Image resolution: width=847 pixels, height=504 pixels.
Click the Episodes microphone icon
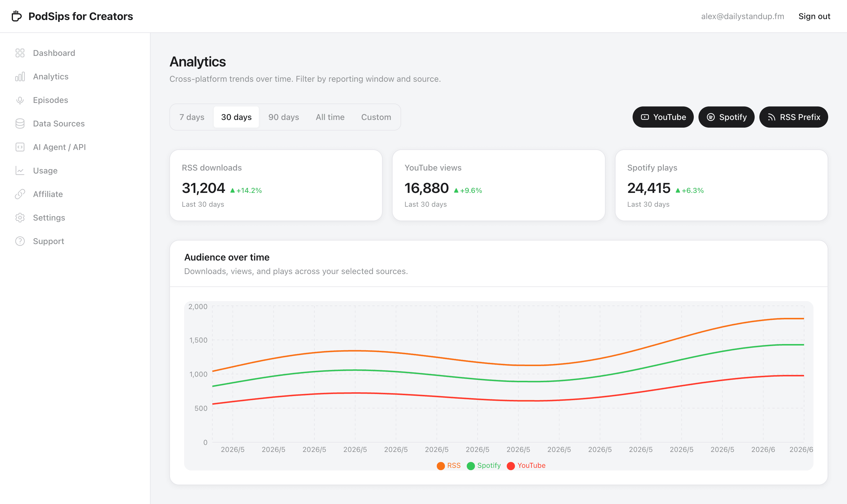20,100
